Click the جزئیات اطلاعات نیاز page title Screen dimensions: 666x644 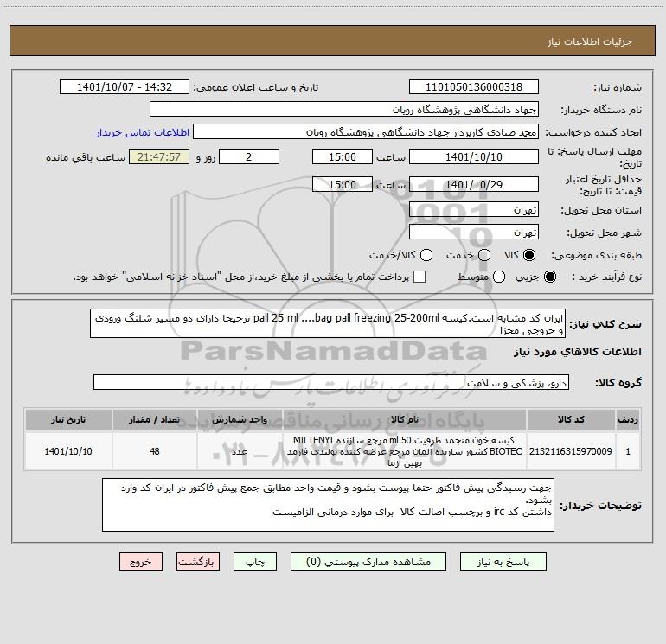coord(590,41)
